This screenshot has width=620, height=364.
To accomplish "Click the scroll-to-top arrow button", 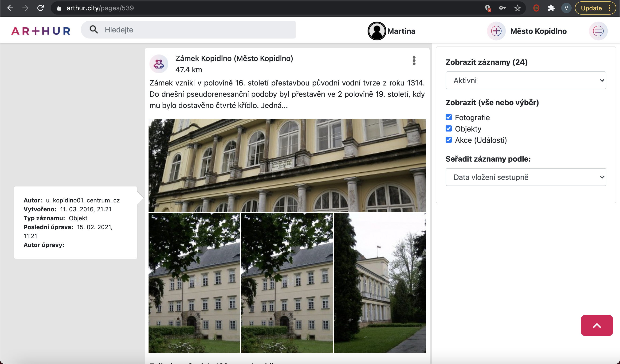I will [x=597, y=325].
